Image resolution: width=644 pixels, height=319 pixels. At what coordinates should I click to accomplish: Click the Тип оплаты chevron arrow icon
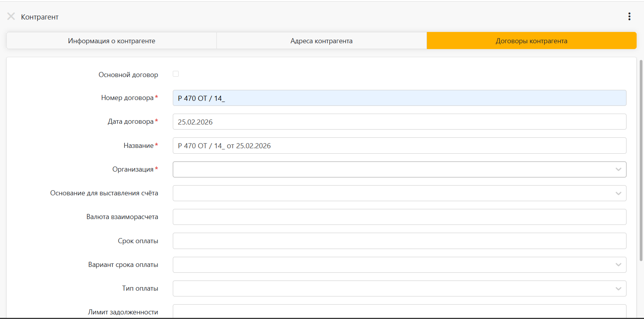[618, 289]
